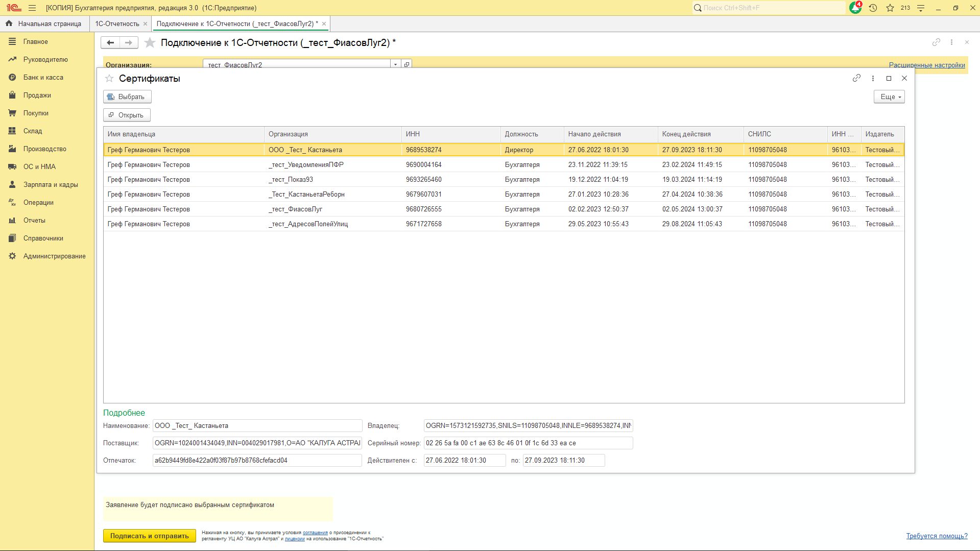Open Склад section in sidebar
The image size is (980, 551).
(33, 131)
